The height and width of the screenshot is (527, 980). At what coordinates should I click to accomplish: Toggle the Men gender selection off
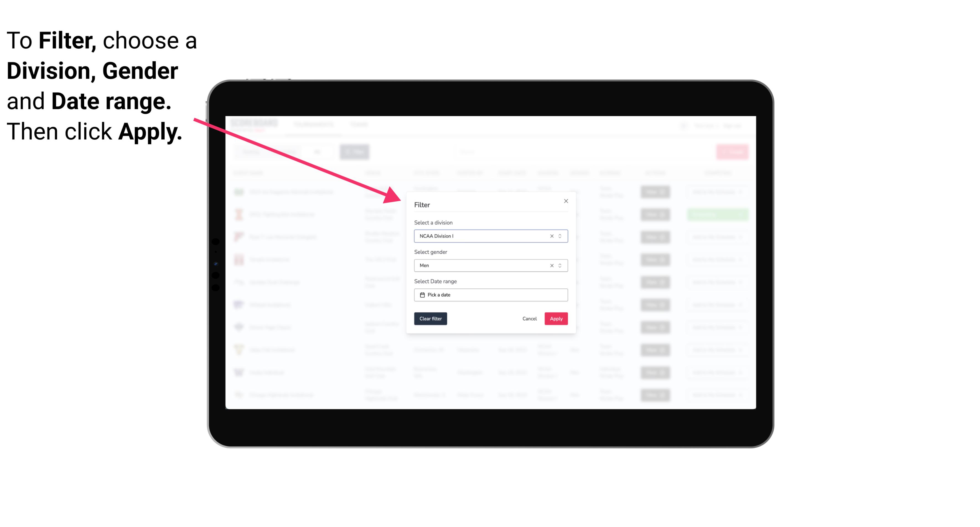(x=551, y=265)
